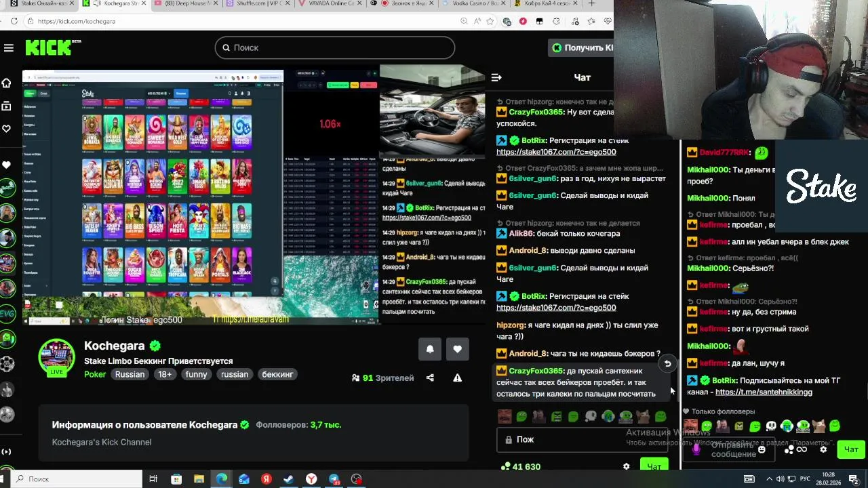Click the Kochegara channel name

click(115, 346)
